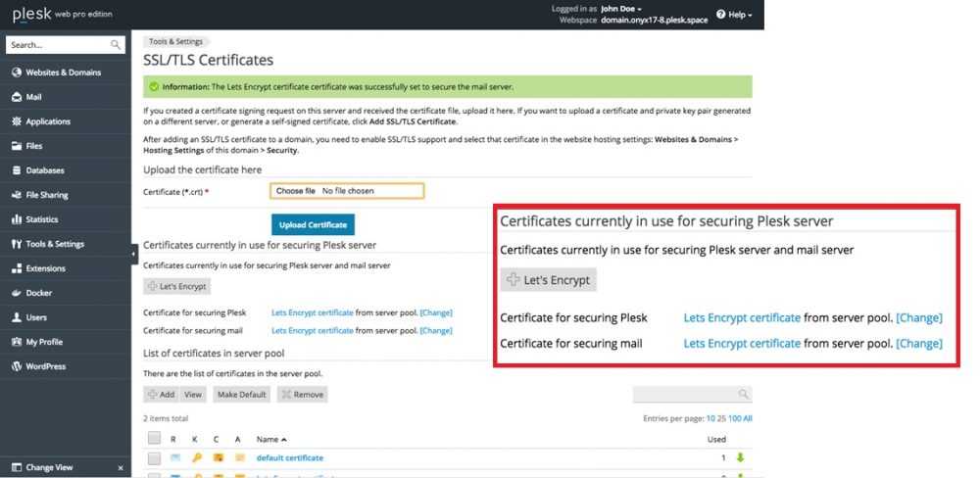This screenshot has height=478, width=980.
Task: Click the WordPress logo icon in sidebar
Action: point(17,366)
